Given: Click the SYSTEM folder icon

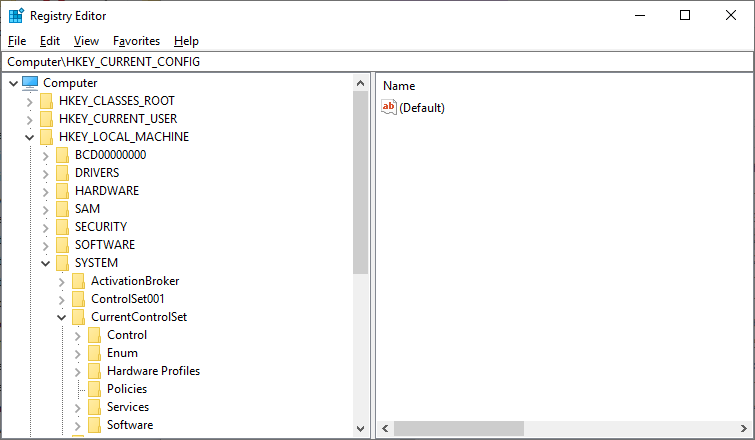Looking at the screenshot, I should 62,263.
